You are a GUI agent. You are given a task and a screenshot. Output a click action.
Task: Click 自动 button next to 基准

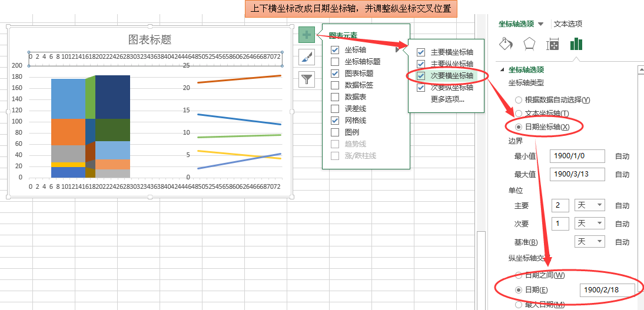622,242
